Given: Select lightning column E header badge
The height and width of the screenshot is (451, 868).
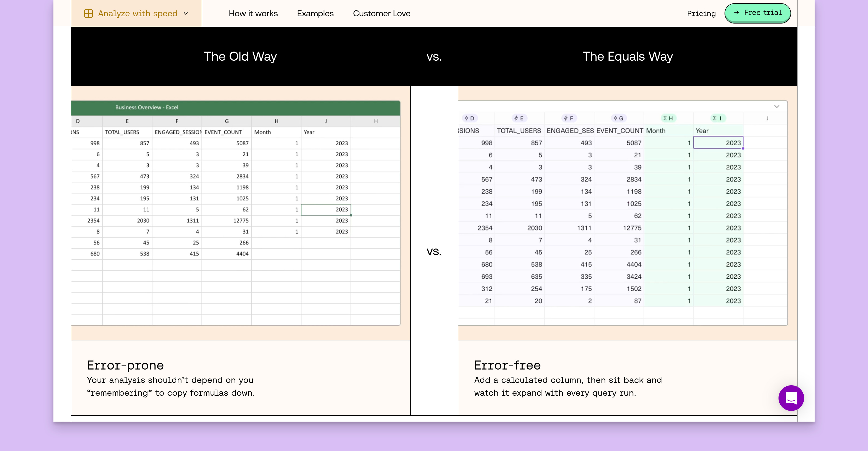Looking at the screenshot, I should coord(519,118).
